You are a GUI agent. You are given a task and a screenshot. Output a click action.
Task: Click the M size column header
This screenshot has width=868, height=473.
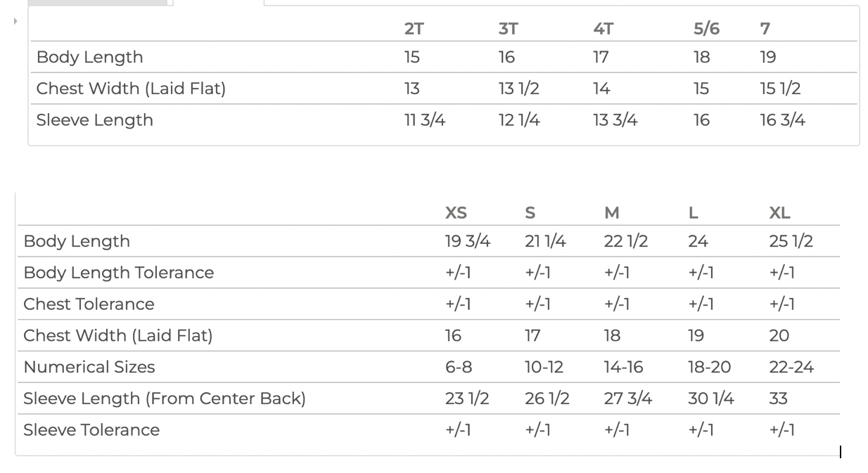612,213
